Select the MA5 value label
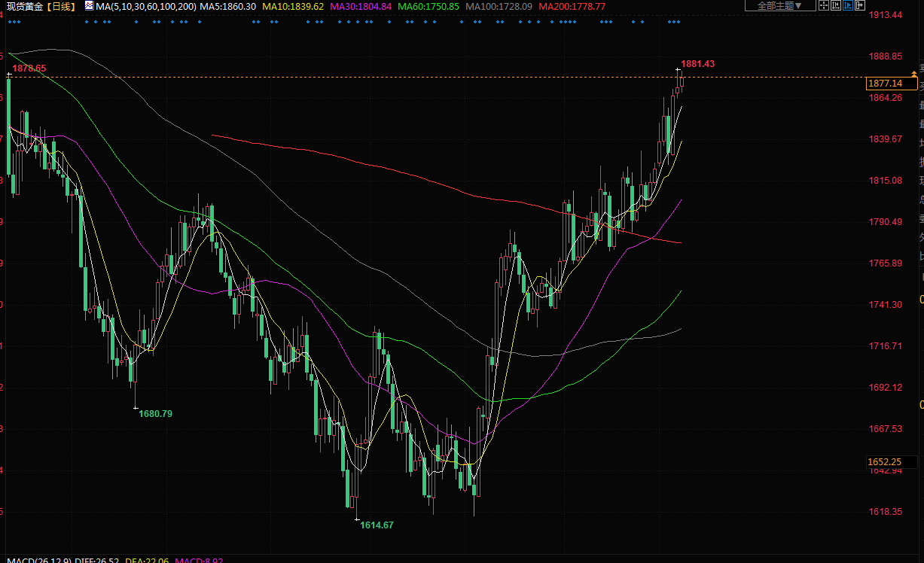Image resolution: width=924 pixels, height=563 pixels. (227, 6)
